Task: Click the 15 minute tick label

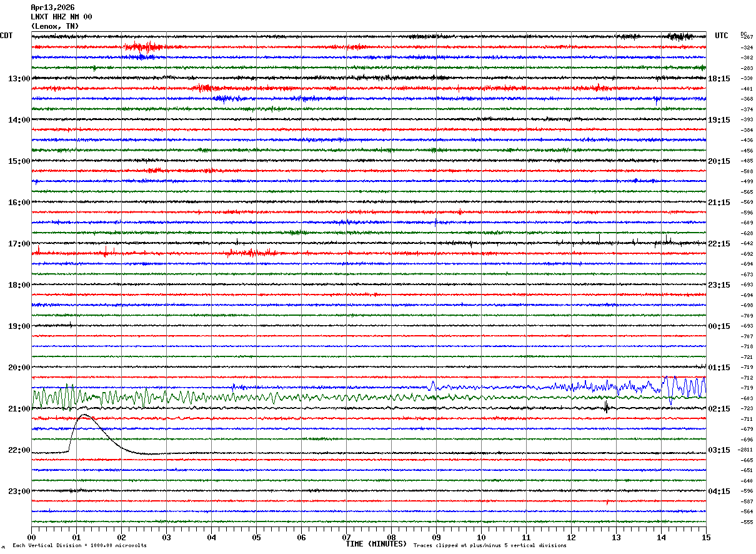Action: [705, 537]
